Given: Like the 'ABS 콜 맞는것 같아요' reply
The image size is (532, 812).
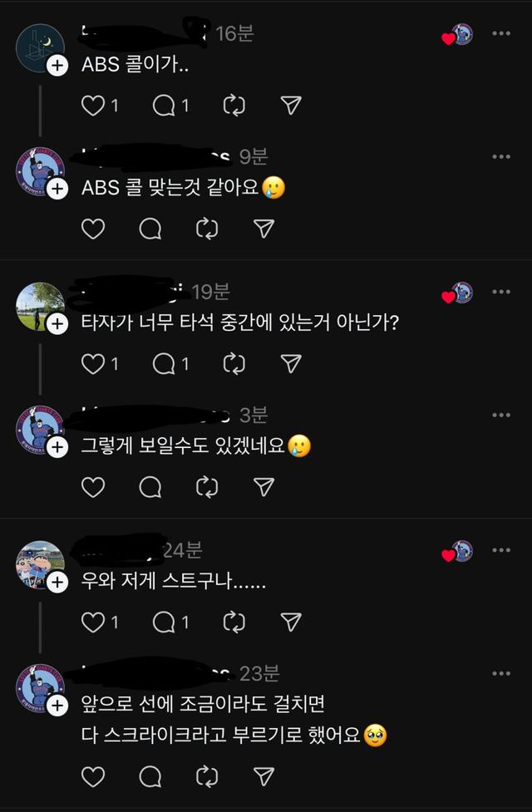Looking at the screenshot, I should click(93, 229).
